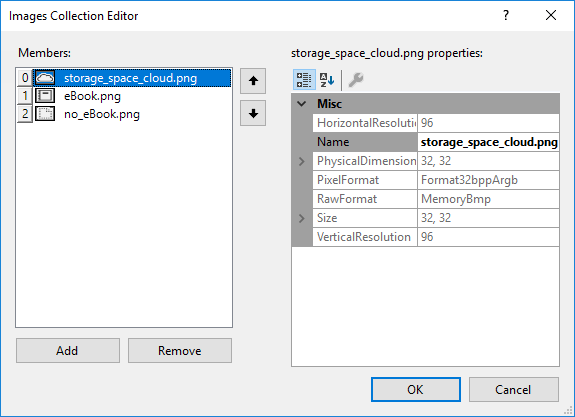Select the cloud thumbnail icon
Screen dimensions: 575x417
tap(45, 78)
